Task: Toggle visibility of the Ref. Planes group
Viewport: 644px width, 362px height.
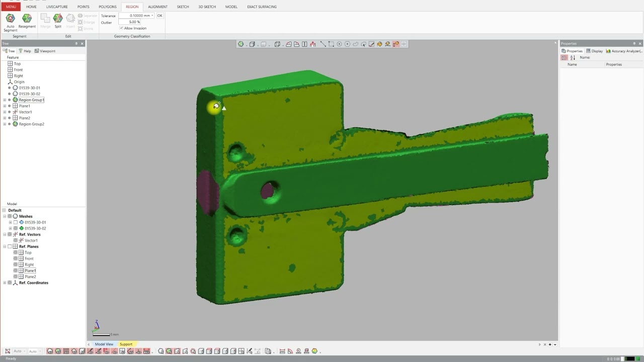Action: point(10,246)
